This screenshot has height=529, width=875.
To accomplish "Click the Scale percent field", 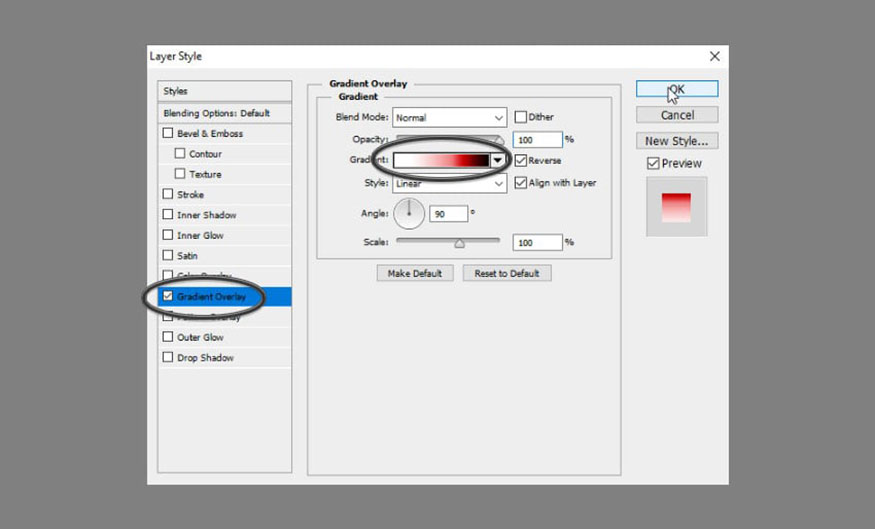I will (537, 242).
